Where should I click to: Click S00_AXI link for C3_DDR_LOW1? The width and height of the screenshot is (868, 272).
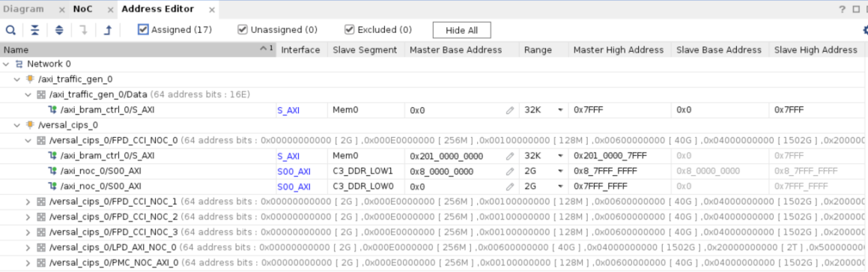294,171
